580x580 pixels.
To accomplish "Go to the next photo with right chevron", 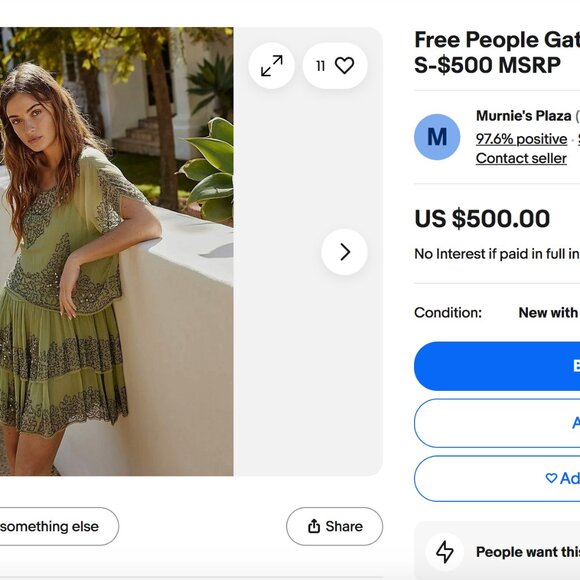I will pyautogui.click(x=344, y=252).
